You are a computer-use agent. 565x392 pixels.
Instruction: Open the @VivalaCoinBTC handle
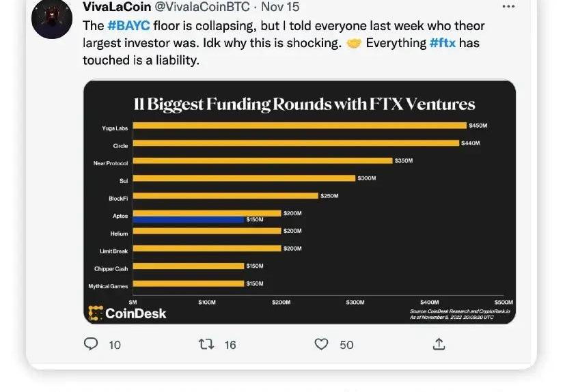pos(202,6)
